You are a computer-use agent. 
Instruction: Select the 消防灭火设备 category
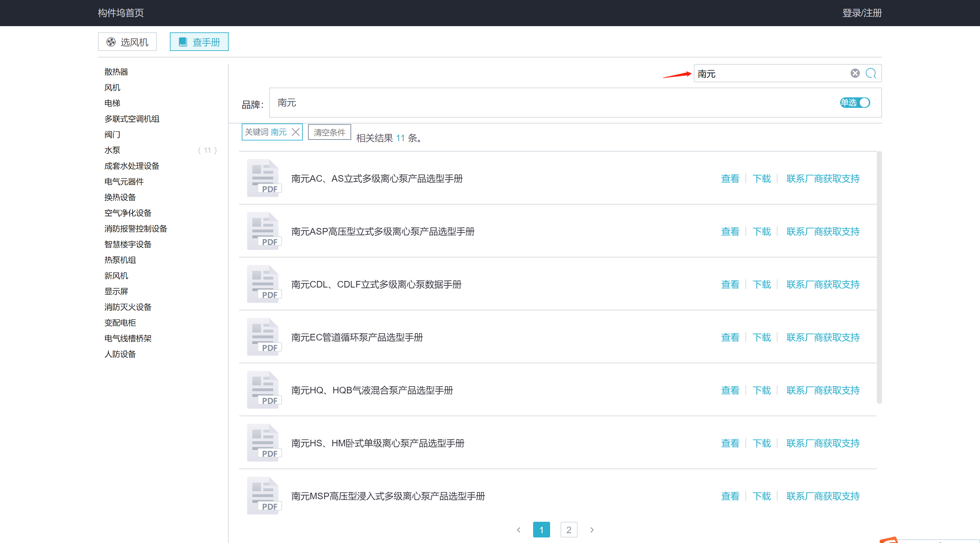128,307
